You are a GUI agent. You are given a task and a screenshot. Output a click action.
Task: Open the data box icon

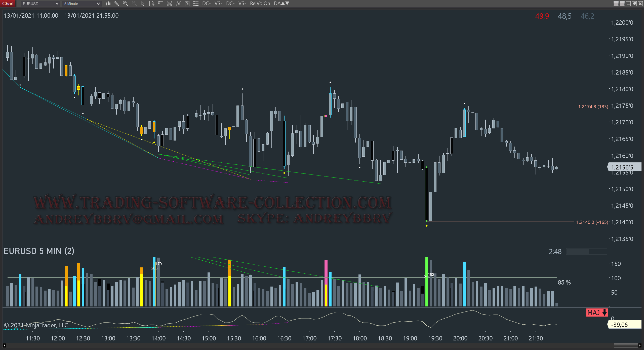pyautogui.click(x=152, y=4)
